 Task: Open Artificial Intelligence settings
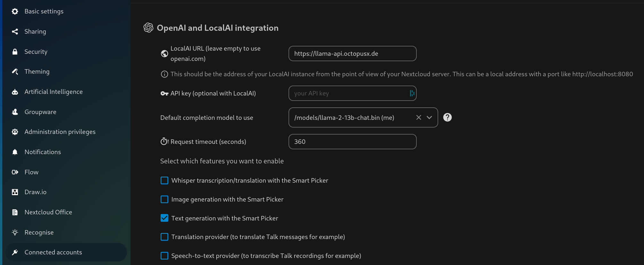(66, 92)
